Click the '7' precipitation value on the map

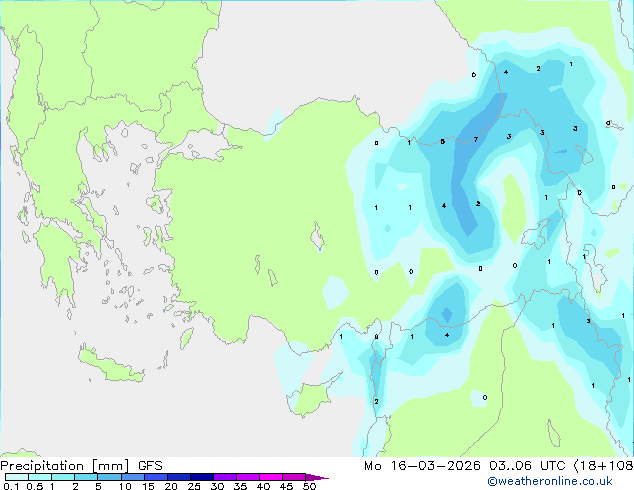click(476, 139)
